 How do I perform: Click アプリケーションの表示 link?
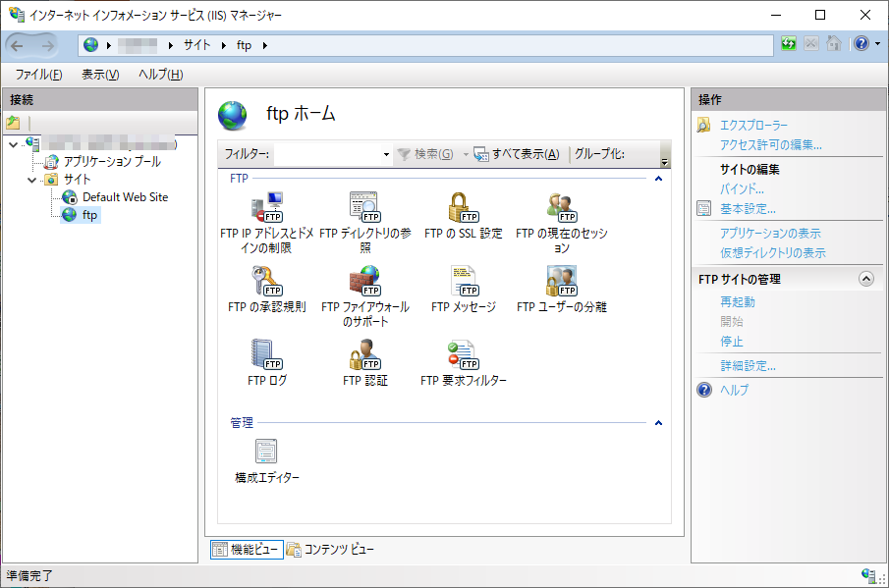770,234
